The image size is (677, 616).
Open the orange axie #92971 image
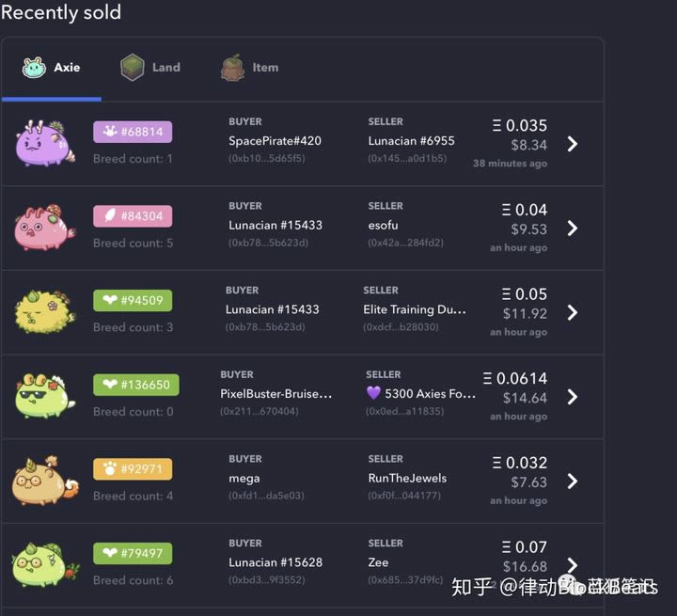(x=45, y=481)
